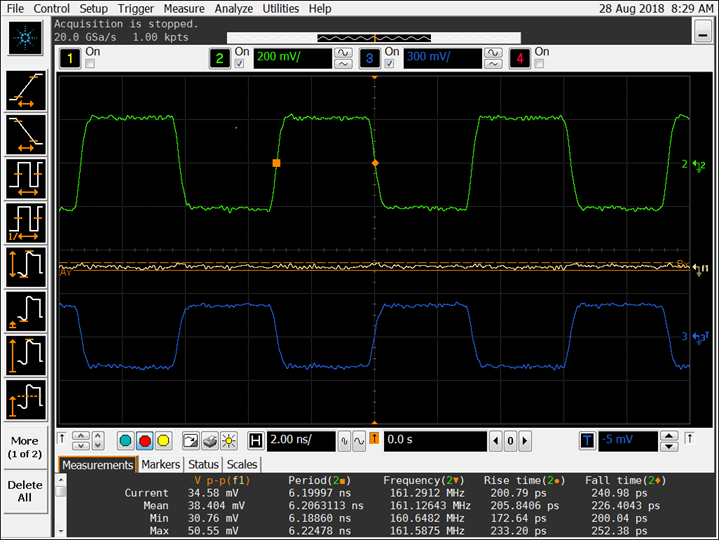Viewport: 719px width, 540px height.
Task: Click More (1 of 2) button
Action: click(25, 447)
